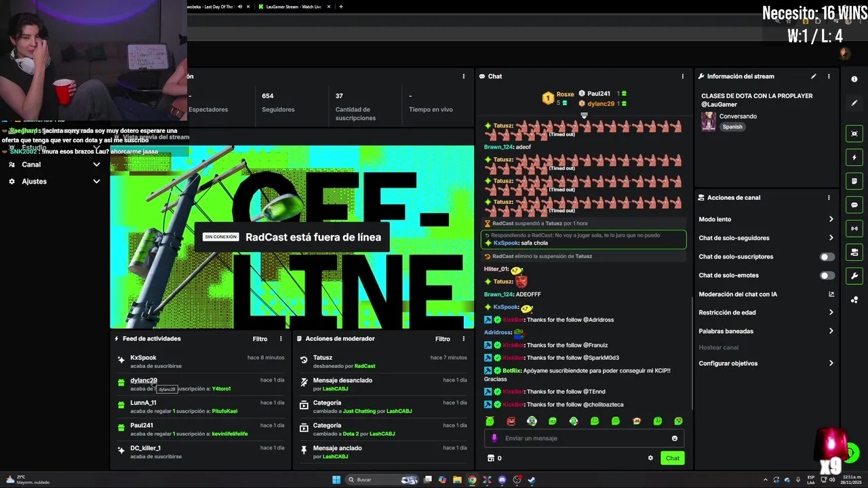Viewport: 868px width, 488px height.
Task: Click the chat panel scrollbar
Action: coord(691,352)
